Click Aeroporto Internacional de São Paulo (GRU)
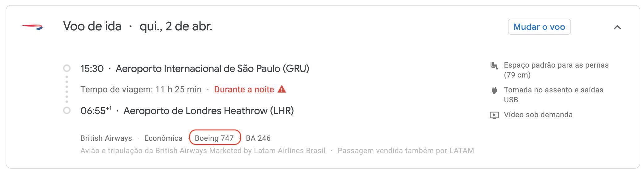 click(x=213, y=69)
